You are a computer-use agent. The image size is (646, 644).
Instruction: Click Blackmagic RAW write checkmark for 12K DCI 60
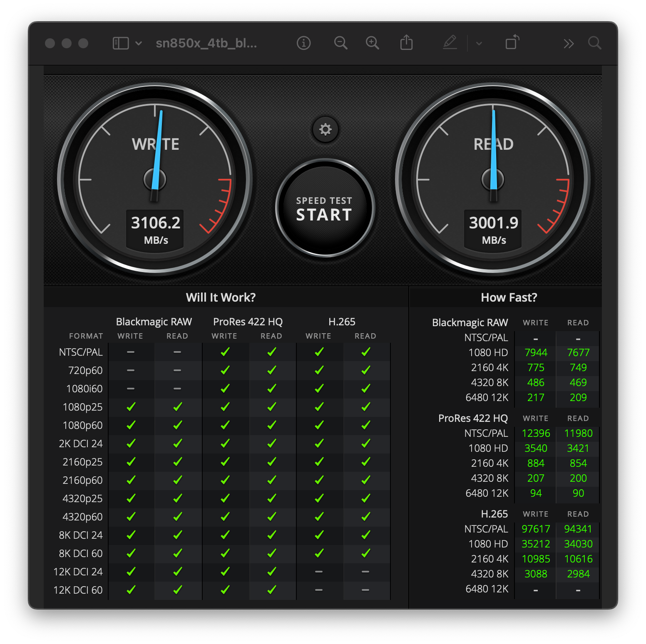click(131, 590)
